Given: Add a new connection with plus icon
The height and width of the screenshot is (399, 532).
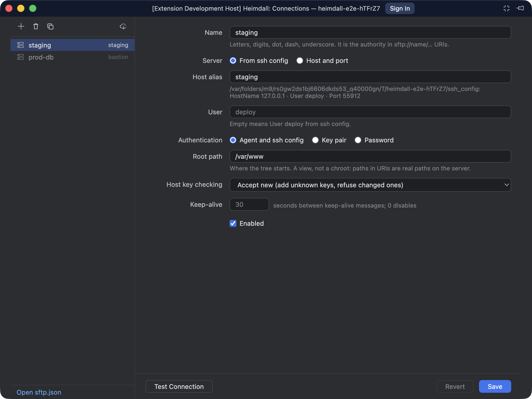Looking at the screenshot, I should pos(21,26).
